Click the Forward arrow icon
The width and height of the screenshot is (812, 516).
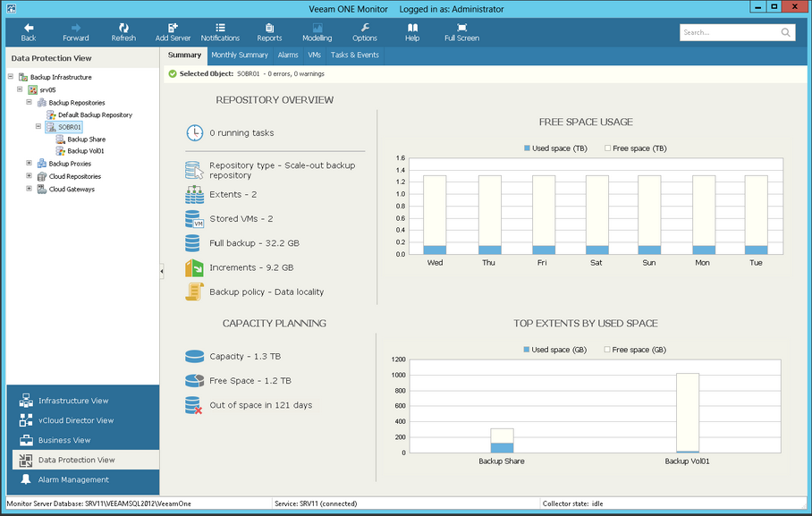coord(76,28)
